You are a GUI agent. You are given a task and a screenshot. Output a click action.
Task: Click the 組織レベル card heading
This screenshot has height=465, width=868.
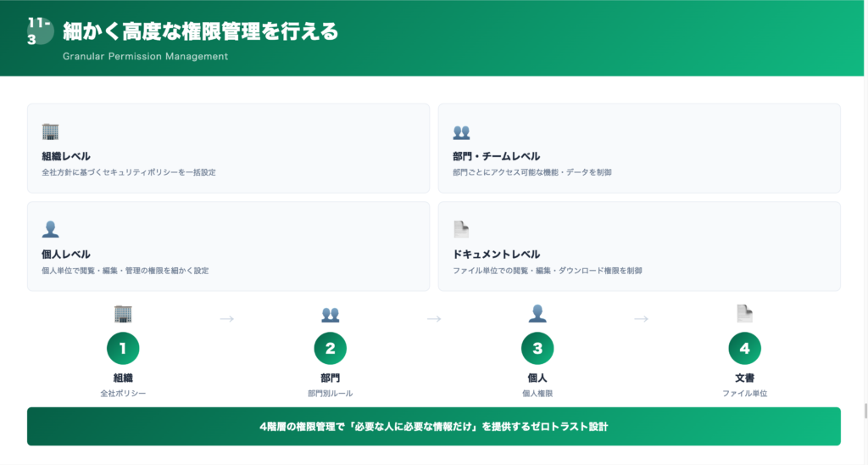click(x=66, y=156)
